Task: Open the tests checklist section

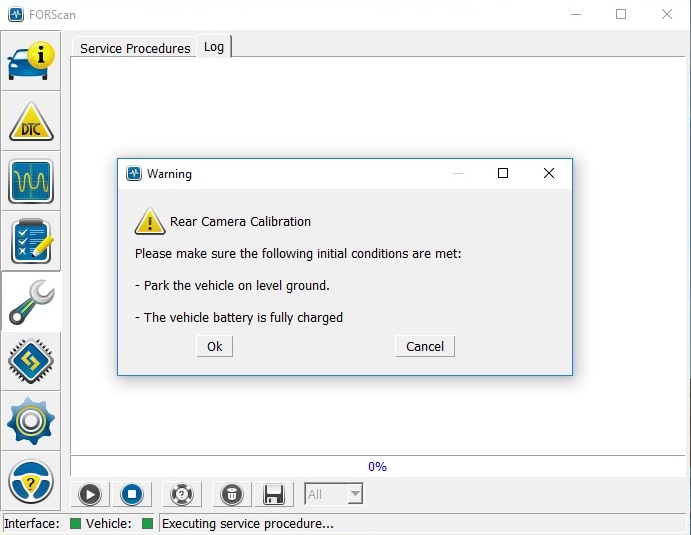Action: 31,241
